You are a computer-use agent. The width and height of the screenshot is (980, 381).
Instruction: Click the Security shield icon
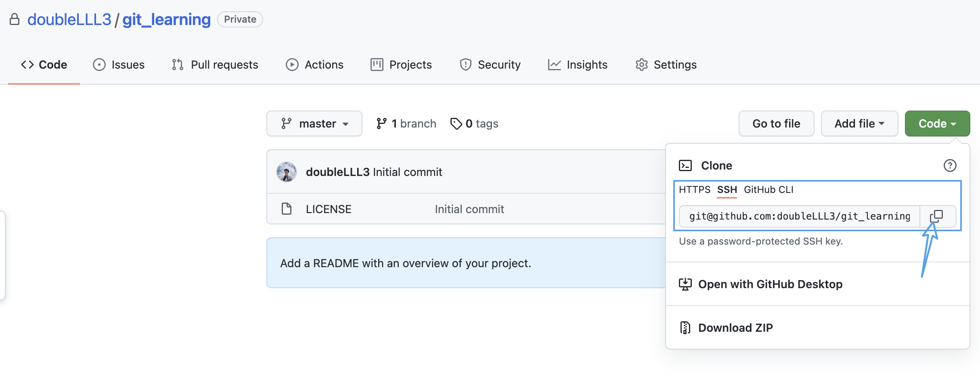pos(465,65)
